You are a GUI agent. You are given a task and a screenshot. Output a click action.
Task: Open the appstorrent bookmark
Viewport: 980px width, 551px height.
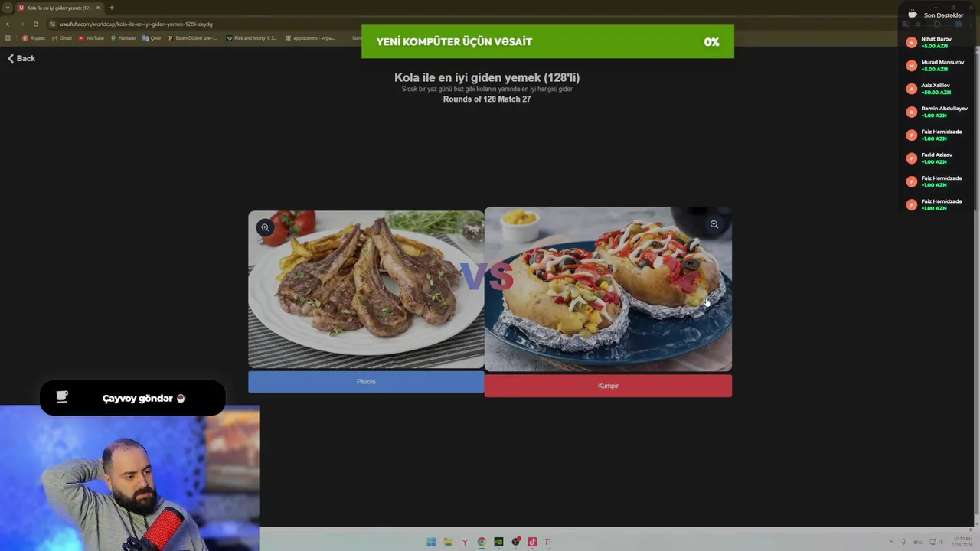310,37
